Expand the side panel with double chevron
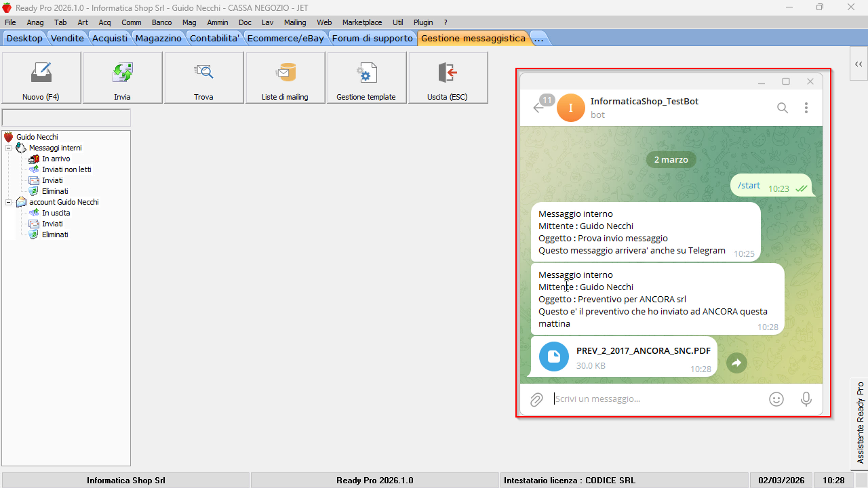 click(x=859, y=64)
